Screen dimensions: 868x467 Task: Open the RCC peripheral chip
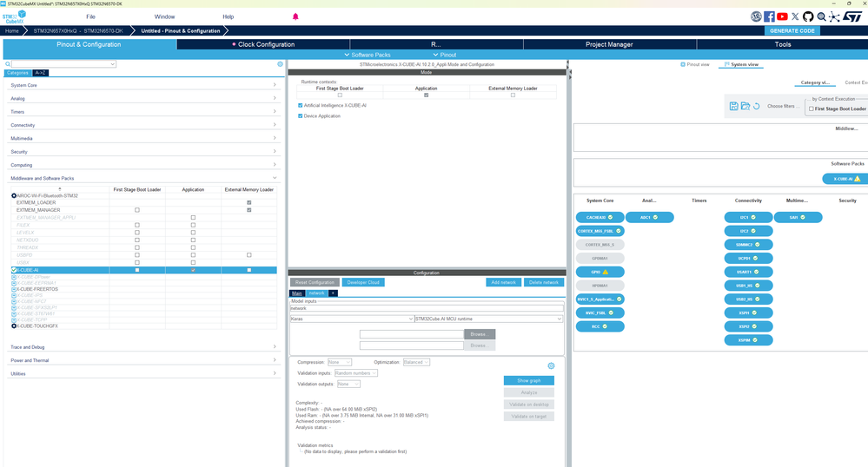click(x=600, y=326)
